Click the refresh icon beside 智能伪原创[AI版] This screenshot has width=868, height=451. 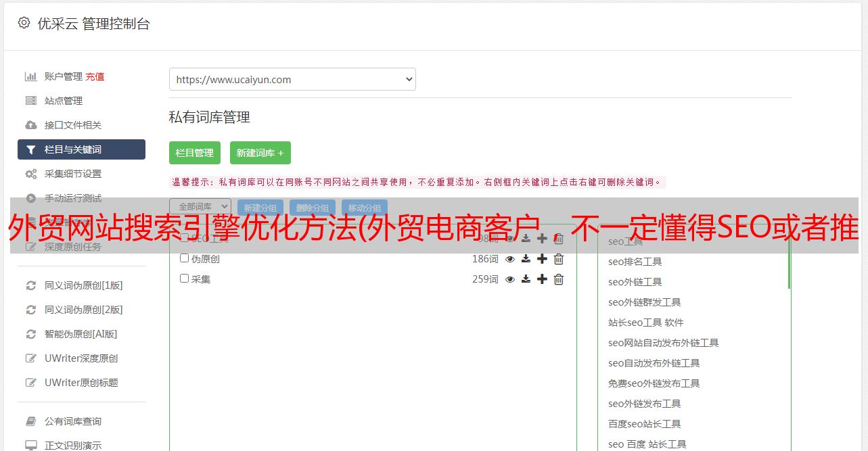click(x=31, y=334)
